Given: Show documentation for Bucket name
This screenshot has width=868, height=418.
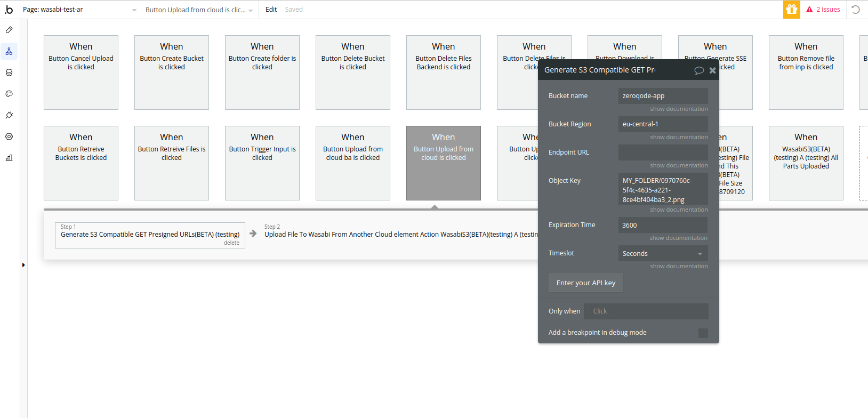Looking at the screenshot, I should click(679, 109).
